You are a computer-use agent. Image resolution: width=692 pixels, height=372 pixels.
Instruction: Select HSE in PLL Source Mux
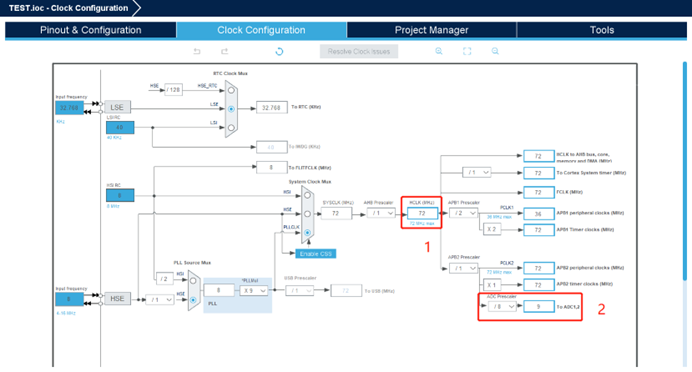[193, 300]
